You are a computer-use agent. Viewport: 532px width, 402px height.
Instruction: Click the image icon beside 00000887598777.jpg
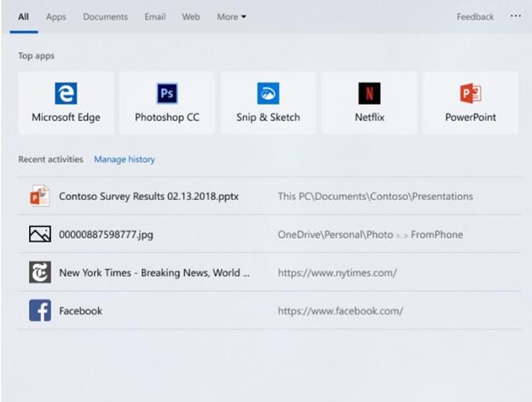click(x=40, y=234)
